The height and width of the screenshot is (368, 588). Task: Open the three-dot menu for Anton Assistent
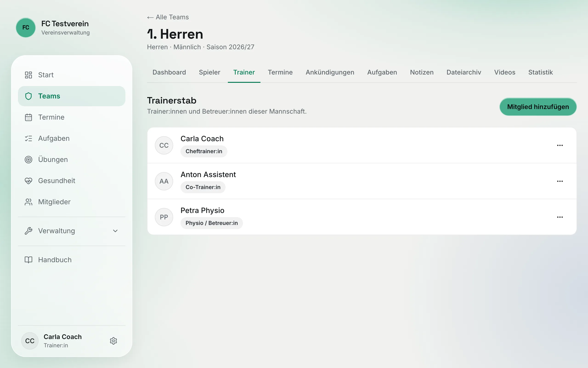(560, 181)
